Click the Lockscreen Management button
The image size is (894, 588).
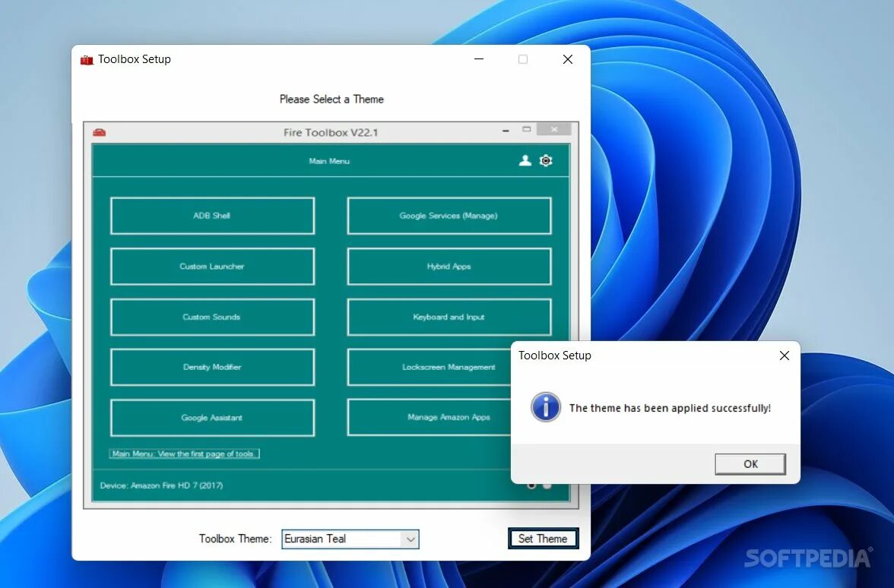click(429, 367)
